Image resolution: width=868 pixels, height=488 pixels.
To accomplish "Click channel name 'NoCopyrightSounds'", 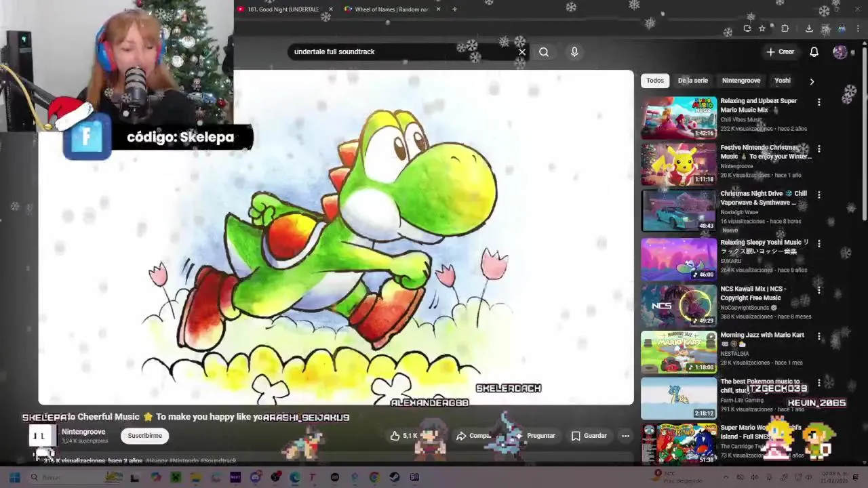I will click(745, 308).
